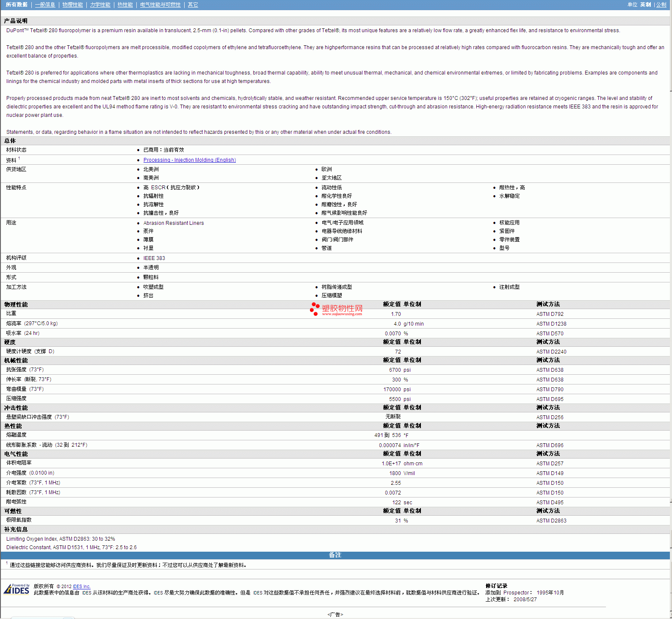
Task: Click the IEEE 383 agency rating
Action: [x=154, y=258]
